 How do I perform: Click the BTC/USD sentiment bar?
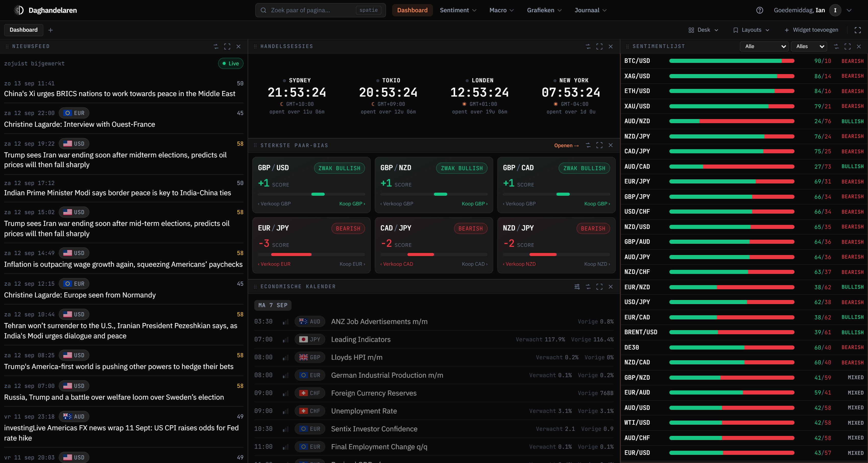tap(732, 61)
